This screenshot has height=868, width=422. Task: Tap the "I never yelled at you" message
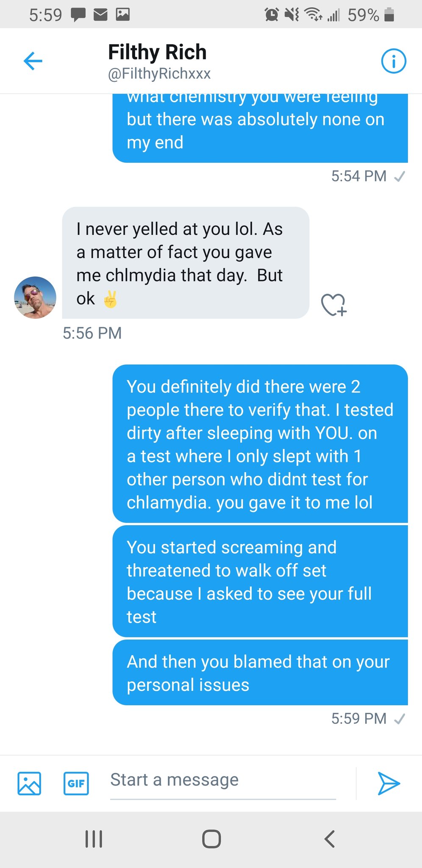[x=185, y=263]
